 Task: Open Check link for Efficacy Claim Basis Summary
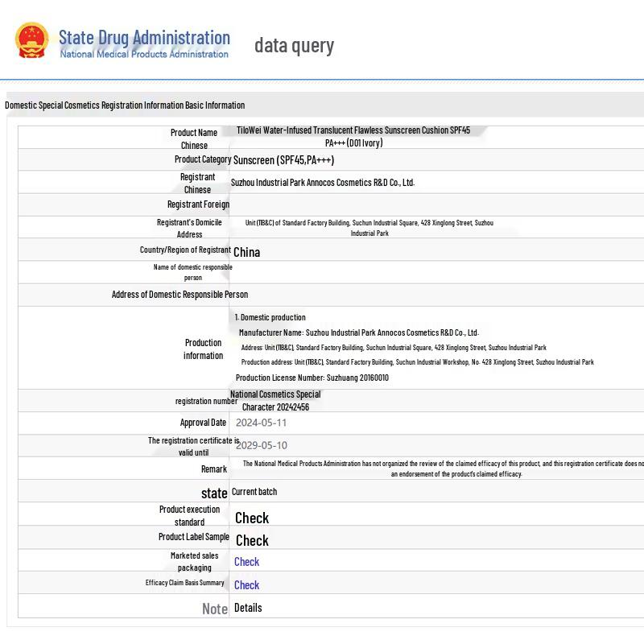[x=246, y=585]
